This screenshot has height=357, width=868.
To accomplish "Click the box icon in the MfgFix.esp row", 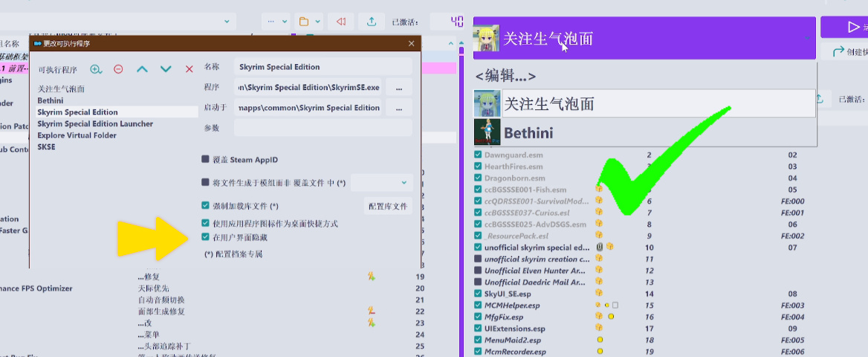I will coord(598,316).
